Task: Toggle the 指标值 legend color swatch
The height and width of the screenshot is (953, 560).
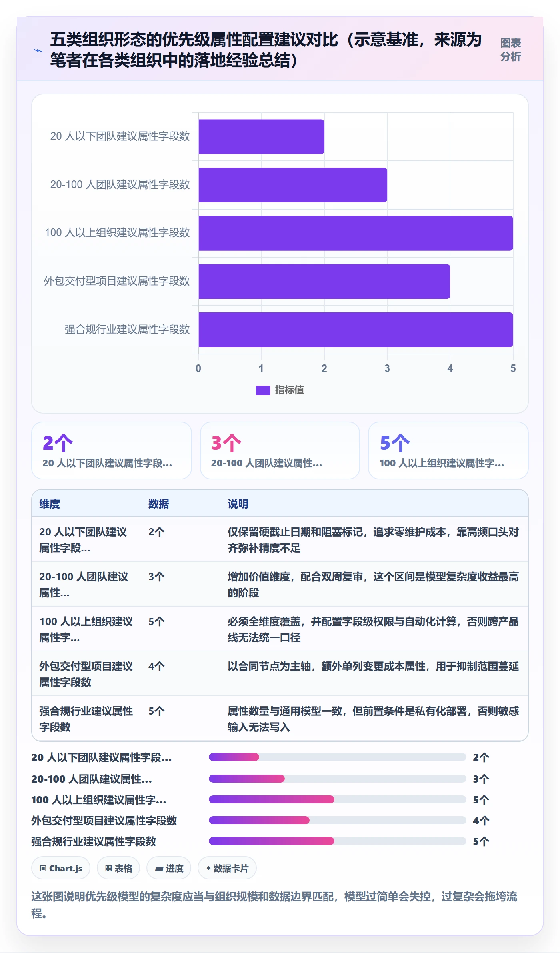Action: point(263,390)
